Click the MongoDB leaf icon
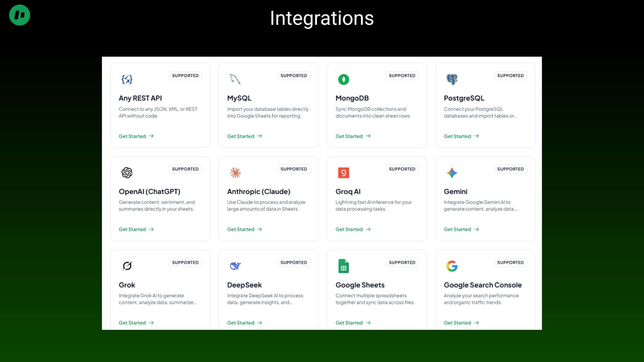This screenshot has height=362, width=644. (344, 79)
